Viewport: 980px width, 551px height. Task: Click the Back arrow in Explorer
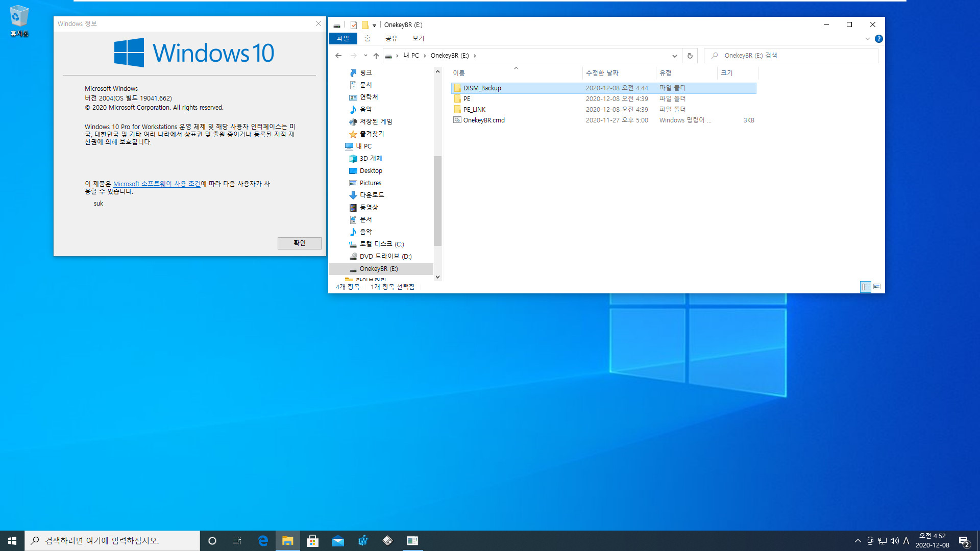point(338,56)
